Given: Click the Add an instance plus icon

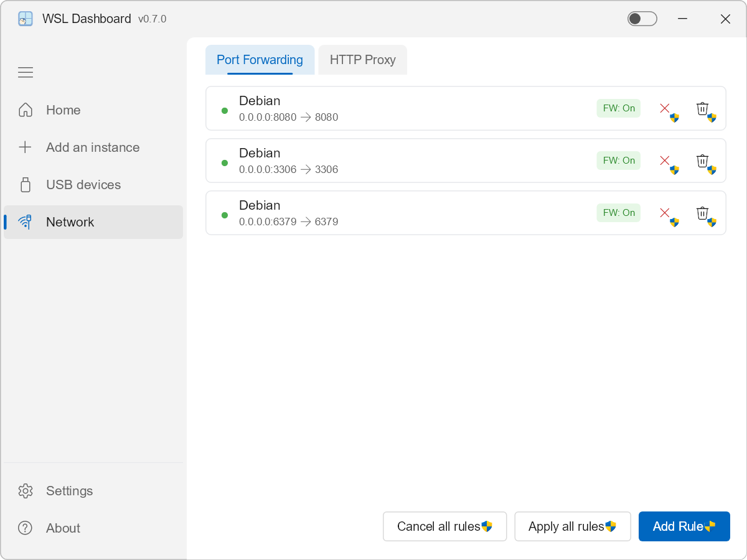Looking at the screenshot, I should click(x=26, y=147).
